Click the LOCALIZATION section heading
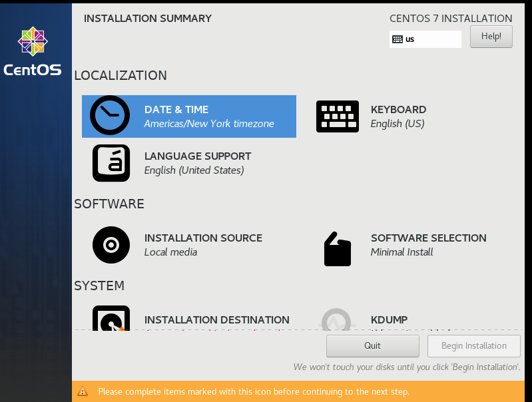532x402 pixels. 121,75
